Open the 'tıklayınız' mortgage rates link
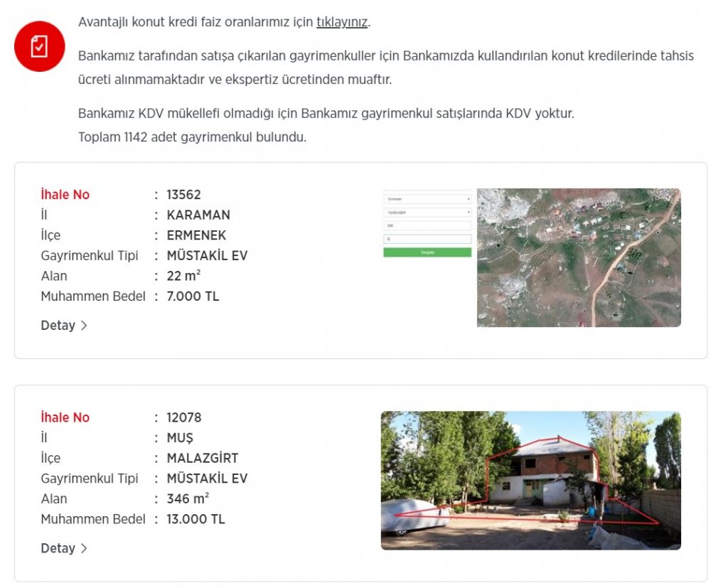Image resolution: width=711 pixels, height=588 pixels. (x=341, y=22)
